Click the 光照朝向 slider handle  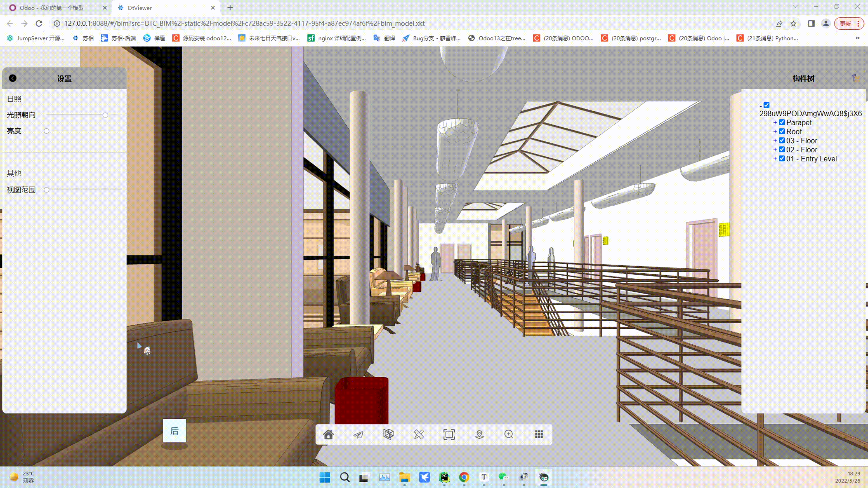(x=105, y=115)
